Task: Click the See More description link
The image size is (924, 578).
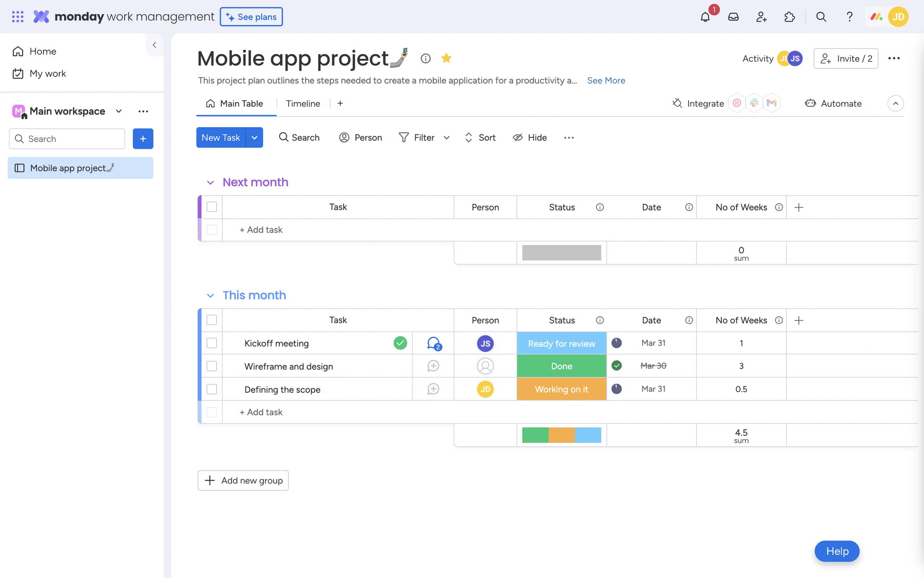Action: [606, 80]
